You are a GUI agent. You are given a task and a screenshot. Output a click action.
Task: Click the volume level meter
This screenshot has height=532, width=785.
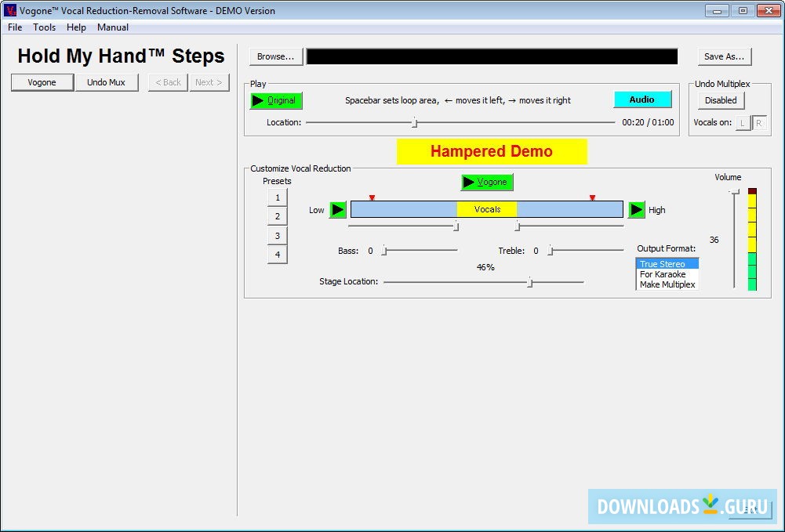(x=752, y=239)
